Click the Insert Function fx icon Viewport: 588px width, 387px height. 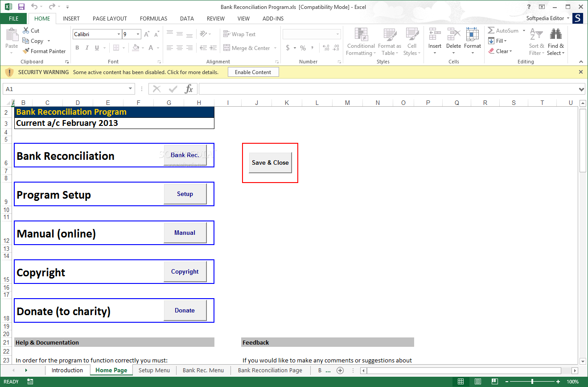point(189,89)
